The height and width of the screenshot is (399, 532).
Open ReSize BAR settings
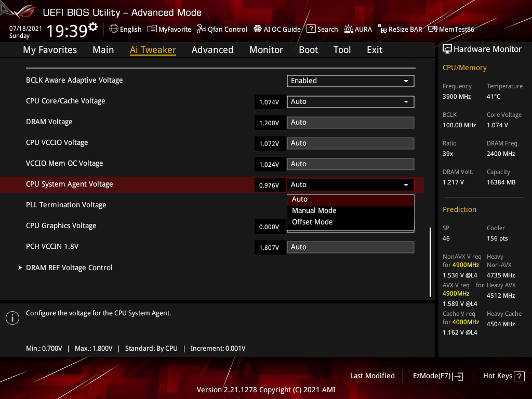point(400,29)
